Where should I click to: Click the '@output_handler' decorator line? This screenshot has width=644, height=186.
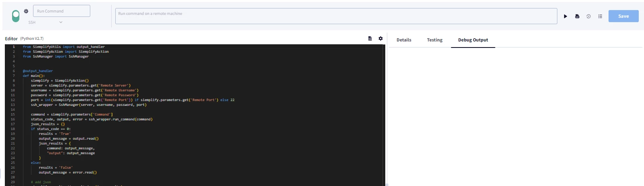(x=38, y=71)
